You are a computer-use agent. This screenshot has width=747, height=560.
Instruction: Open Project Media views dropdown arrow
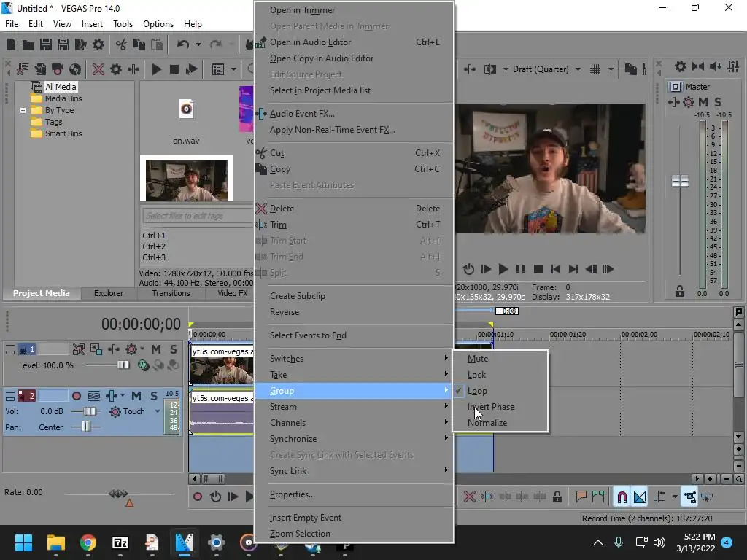point(233,69)
